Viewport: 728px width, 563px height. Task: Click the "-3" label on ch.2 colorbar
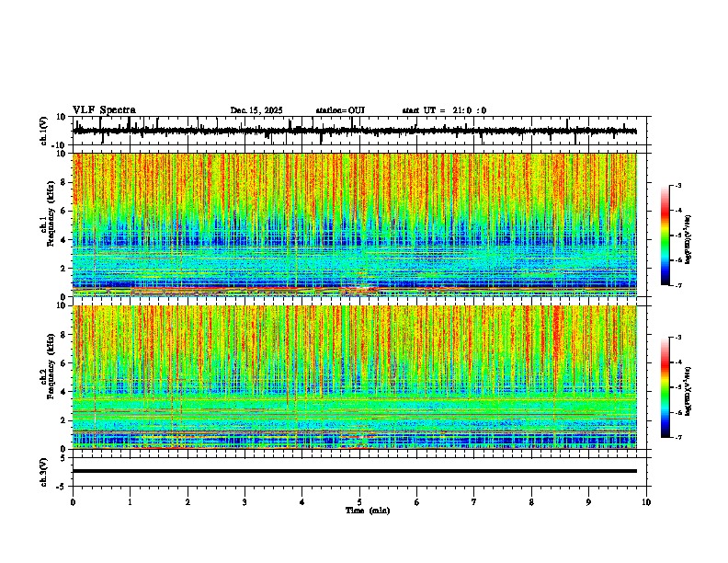coord(678,338)
